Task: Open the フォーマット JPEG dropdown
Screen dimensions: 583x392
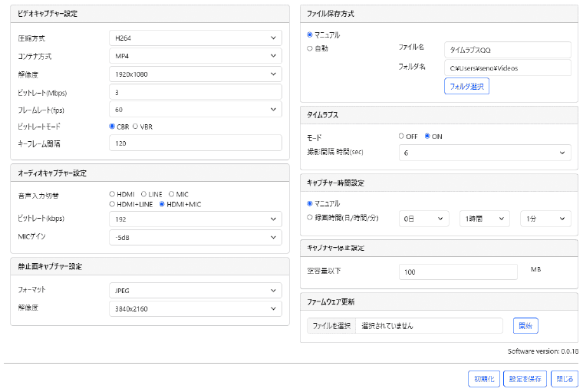Action: click(195, 291)
